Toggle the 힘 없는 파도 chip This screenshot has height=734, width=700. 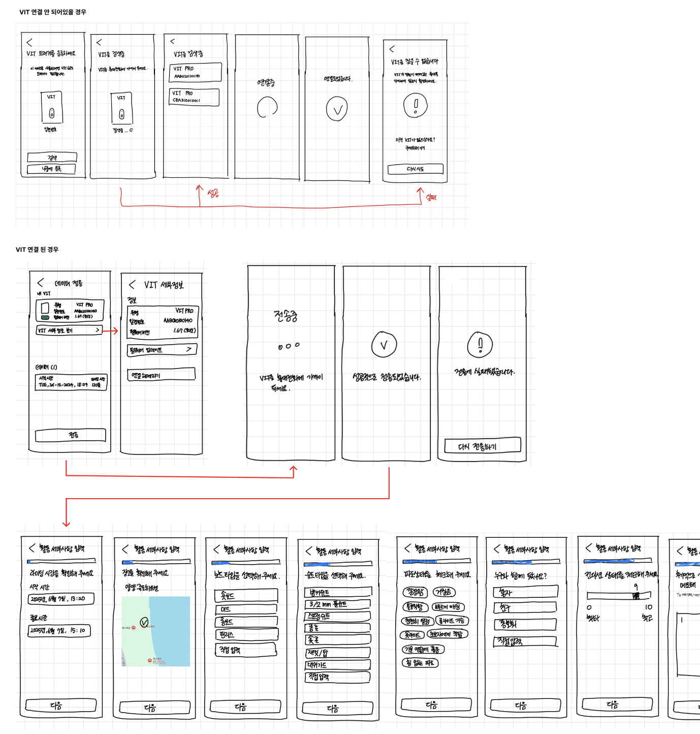pos(420,663)
